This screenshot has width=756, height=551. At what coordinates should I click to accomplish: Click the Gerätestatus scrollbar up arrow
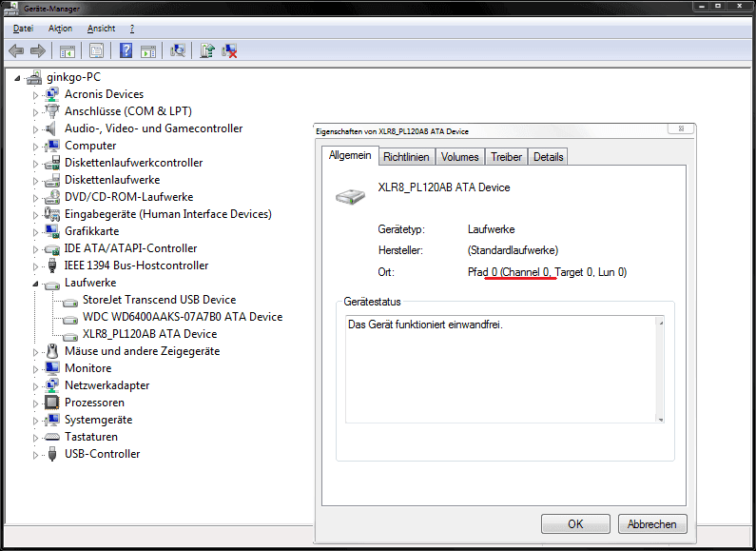tap(661, 322)
